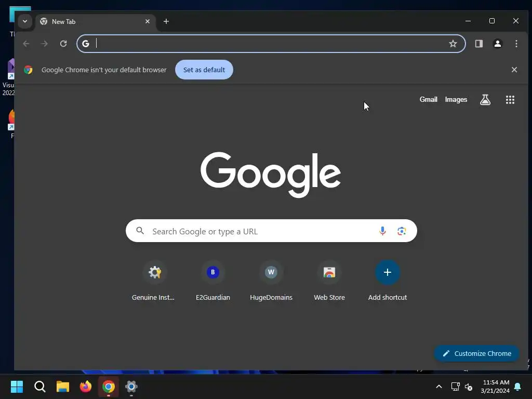
Task: Open the Web Store shortcut
Action: point(329,281)
